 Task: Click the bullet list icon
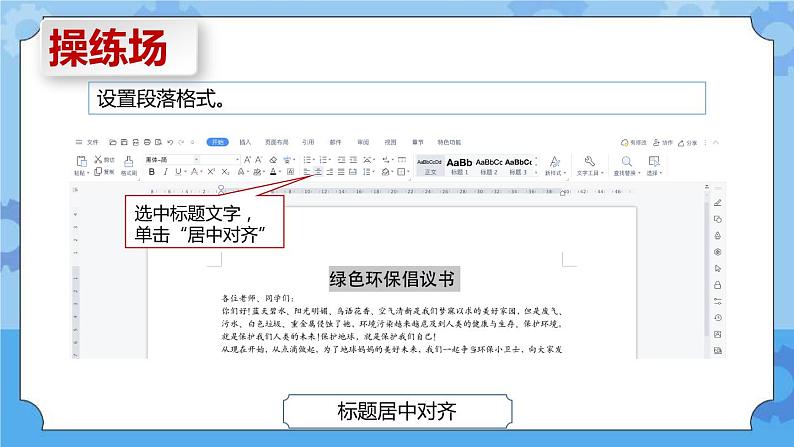point(307,160)
